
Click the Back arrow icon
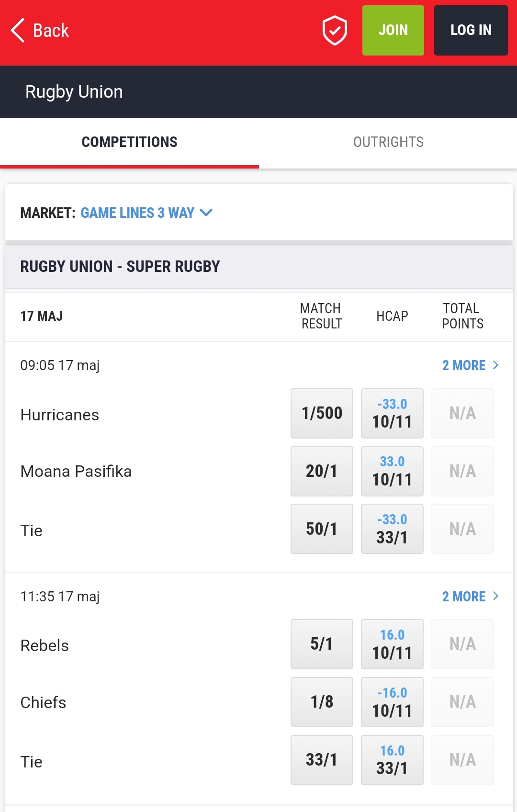click(17, 30)
